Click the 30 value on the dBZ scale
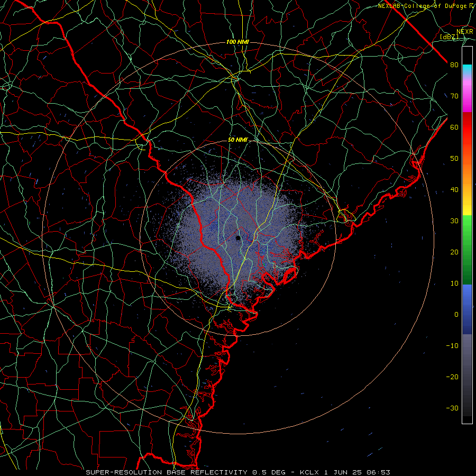Viewport: 476px width, 476px height. tap(454, 221)
